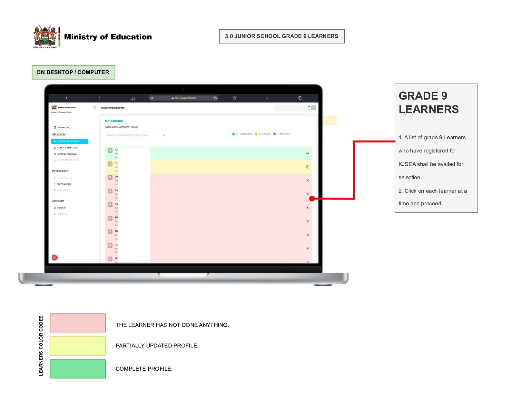Open Downloads in the sidebar
This screenshot has height=411, width=532.
[62, 184]
